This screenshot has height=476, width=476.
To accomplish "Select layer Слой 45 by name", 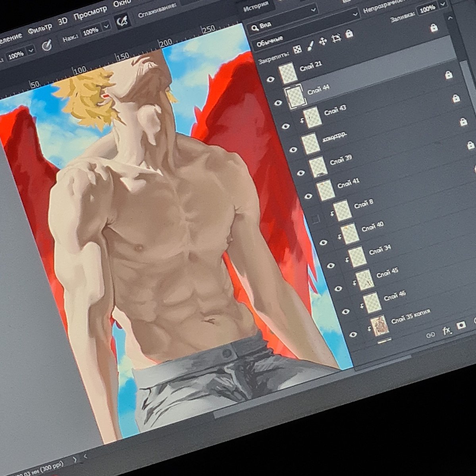I will coord(387,272).
